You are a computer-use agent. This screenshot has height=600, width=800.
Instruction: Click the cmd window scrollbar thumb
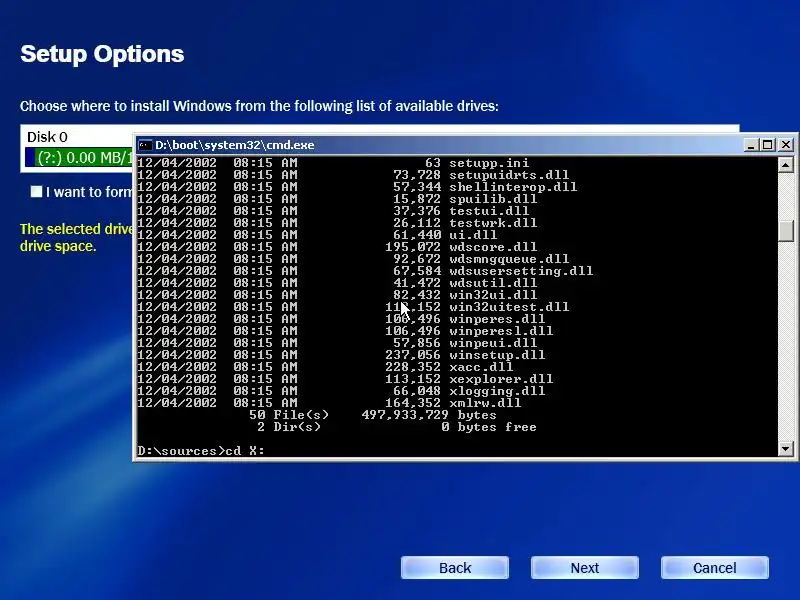[786, 231]
